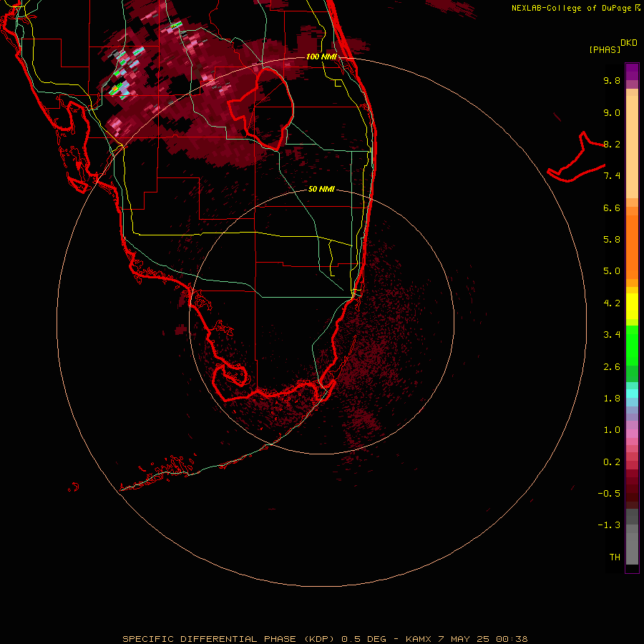Select the -1.3 scale value
Screen dimensions: 644x644
point(609,525)
